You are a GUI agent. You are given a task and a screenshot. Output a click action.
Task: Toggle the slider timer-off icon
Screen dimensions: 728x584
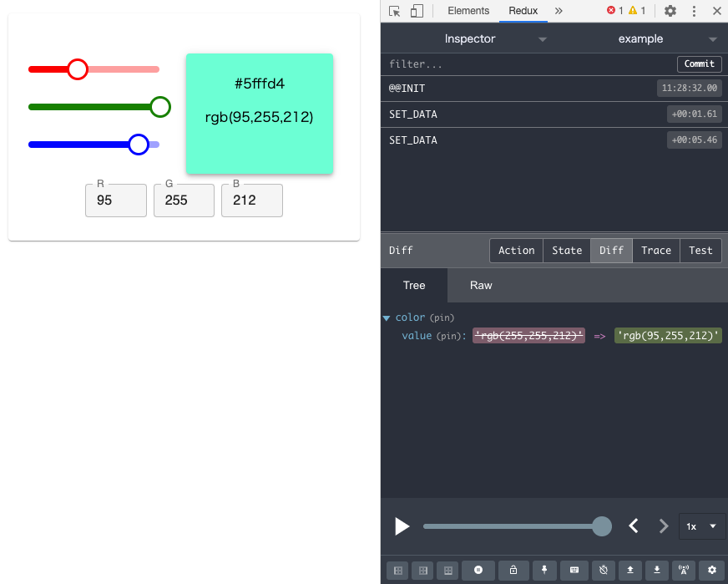(603, 570)
